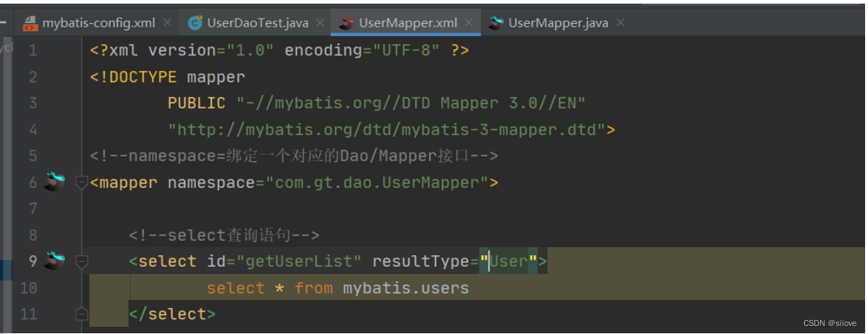This screenshot has width=868, height=334.
Task: Click the mybatis-config.xml file icon
Action: point(30,23)
